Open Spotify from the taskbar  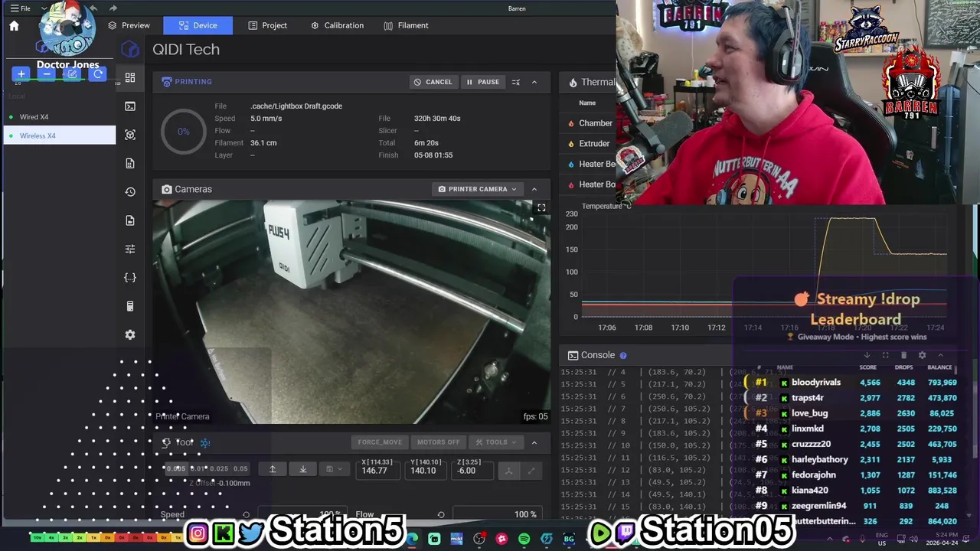[524, 539]
